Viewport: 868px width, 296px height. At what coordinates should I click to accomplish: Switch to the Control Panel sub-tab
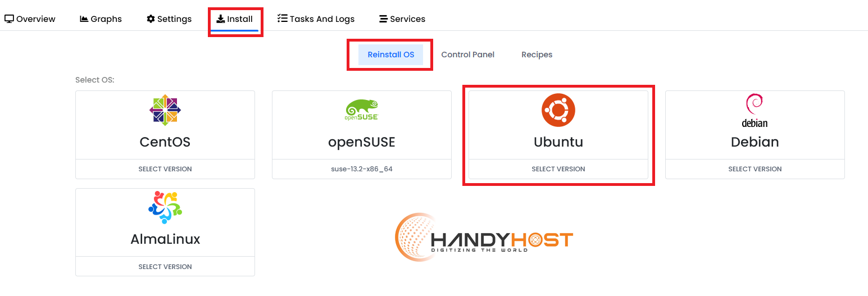coord(468,54)
